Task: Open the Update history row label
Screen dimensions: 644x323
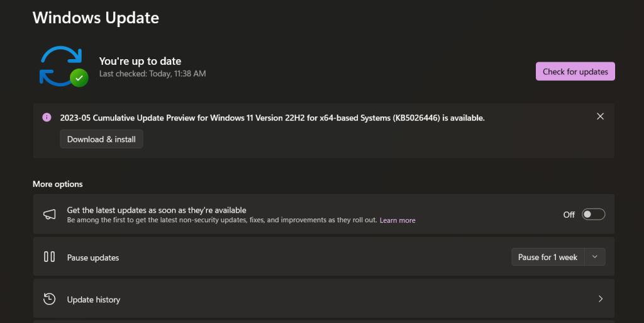Action: pos(94,300)
